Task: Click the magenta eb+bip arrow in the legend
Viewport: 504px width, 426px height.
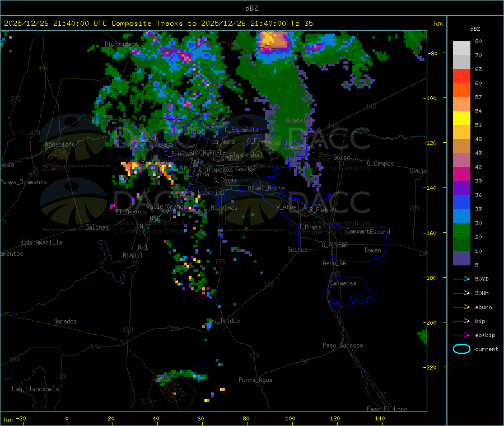Action: [x=461, y=335]
